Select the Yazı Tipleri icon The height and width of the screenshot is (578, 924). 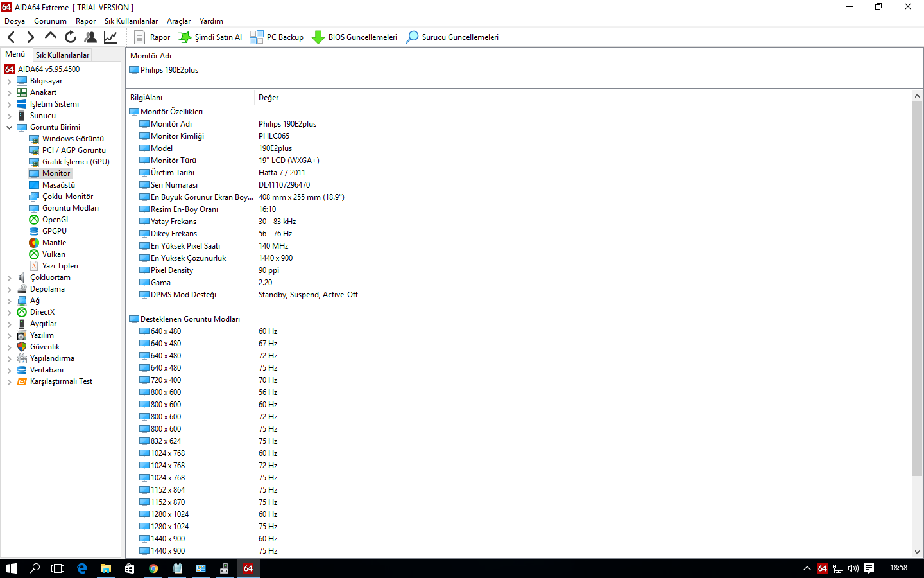pyautogui.click(x=34, y=266)
